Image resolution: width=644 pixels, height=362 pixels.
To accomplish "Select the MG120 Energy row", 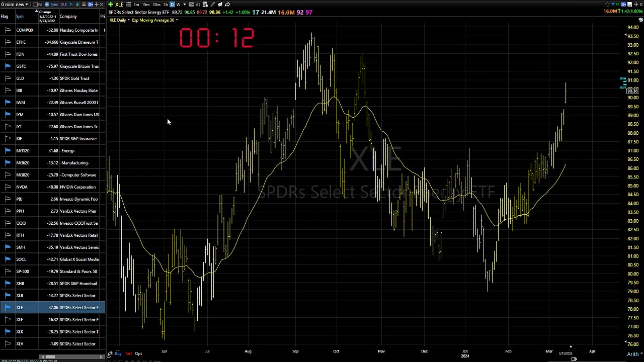I will (52, 151).
